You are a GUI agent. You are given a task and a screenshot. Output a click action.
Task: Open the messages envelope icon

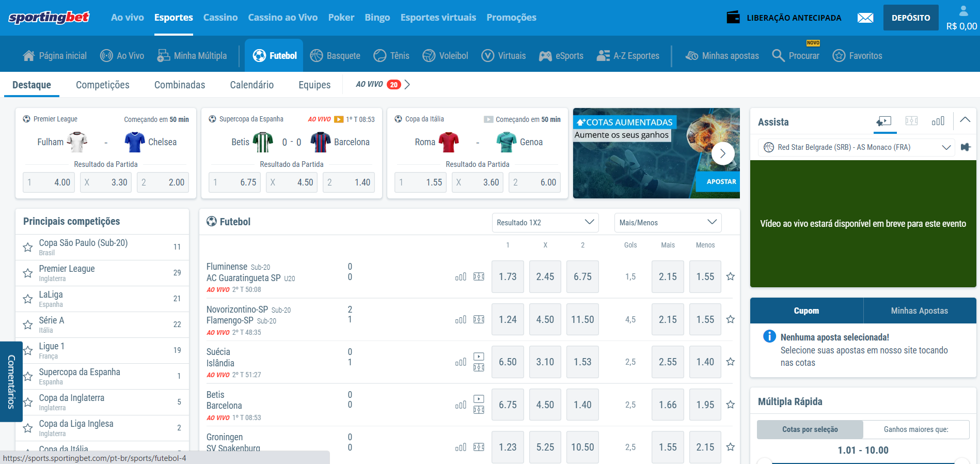coord(865,18)
